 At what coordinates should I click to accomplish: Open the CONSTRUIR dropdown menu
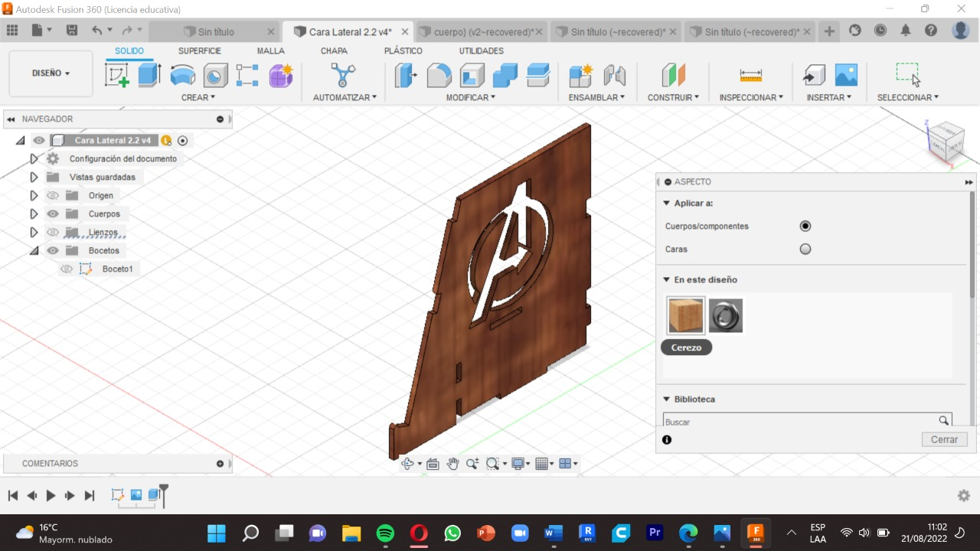coord(673,97)
